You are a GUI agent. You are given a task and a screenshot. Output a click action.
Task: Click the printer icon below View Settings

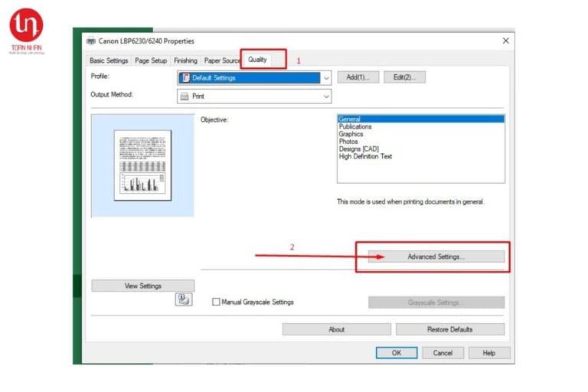pyautogui.click(x=184, y=299)
